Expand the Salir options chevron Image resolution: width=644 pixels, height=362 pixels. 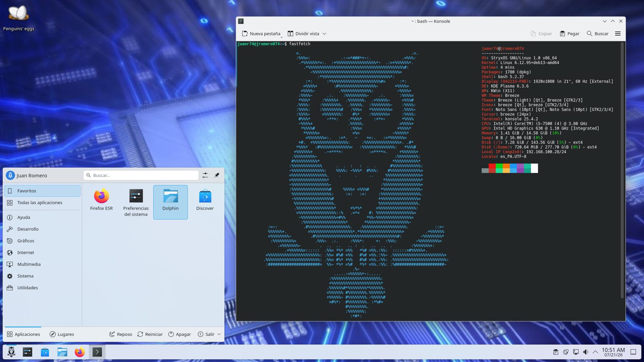[x=219, y=334]
